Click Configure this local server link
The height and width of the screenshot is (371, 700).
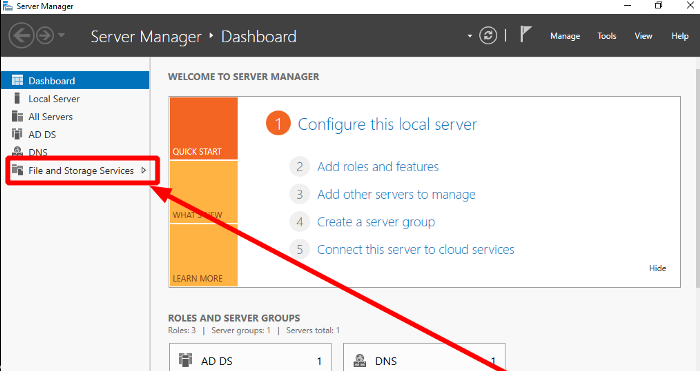(387, 124)
